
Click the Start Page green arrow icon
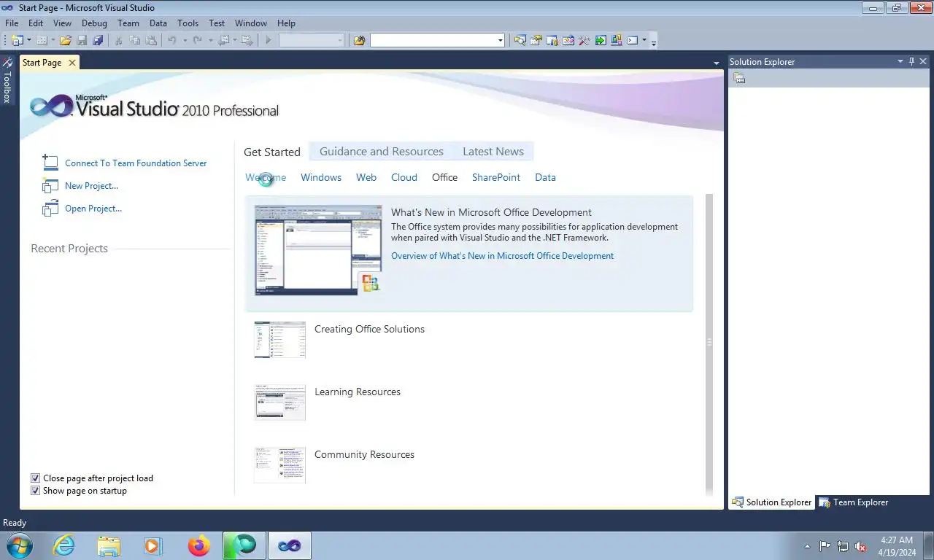[x=600, y=41]
